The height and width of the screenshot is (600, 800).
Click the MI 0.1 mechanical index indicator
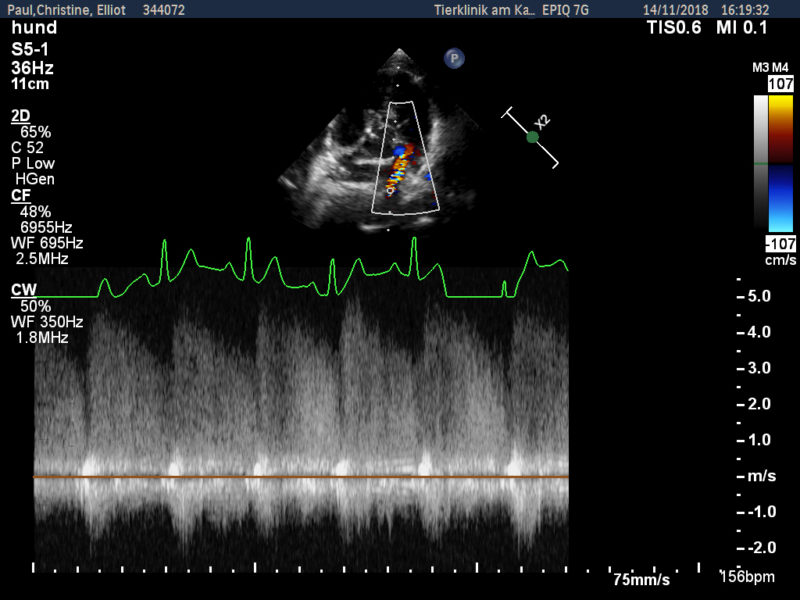(x=743, y=28)
